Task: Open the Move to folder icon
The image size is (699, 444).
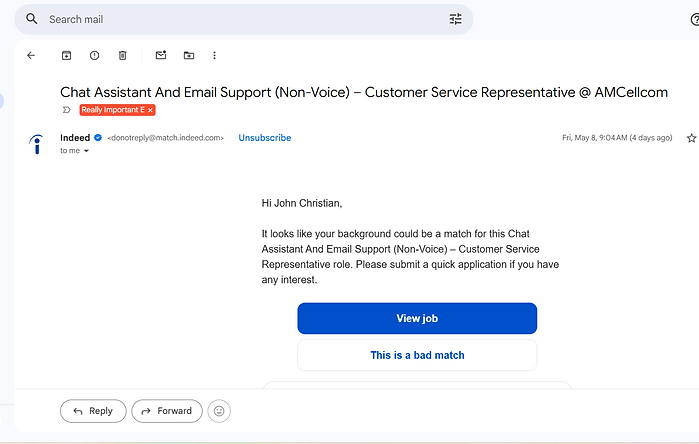Action: coord(189,55)
